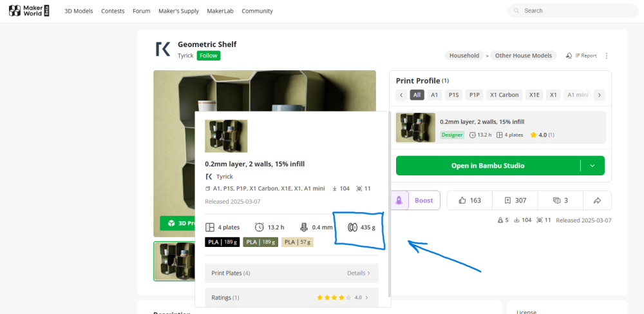Select the All printer filter
The image size is (644, 314).
click(x=417, y=95)
